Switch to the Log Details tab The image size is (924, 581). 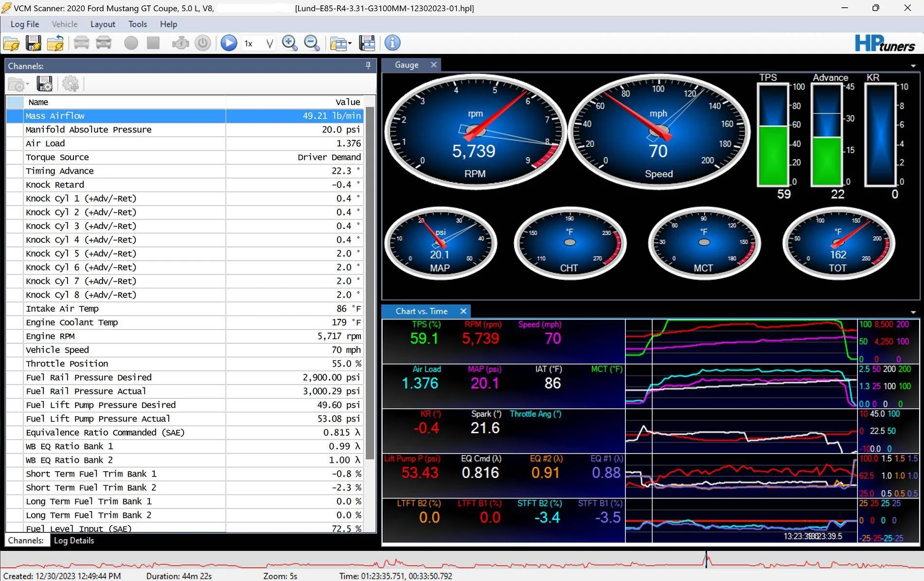pyautogui.click(x=74, y=541)
